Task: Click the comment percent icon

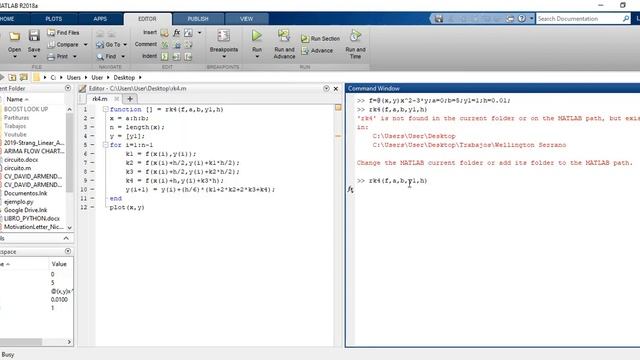Action: pyautogui.click(x=164, y=44)
